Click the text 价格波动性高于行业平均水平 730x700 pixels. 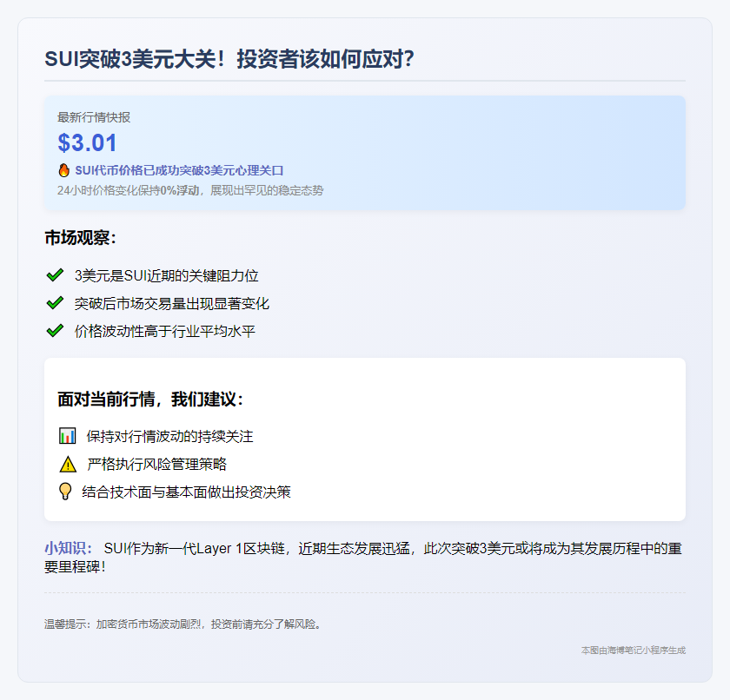[165, 331]
